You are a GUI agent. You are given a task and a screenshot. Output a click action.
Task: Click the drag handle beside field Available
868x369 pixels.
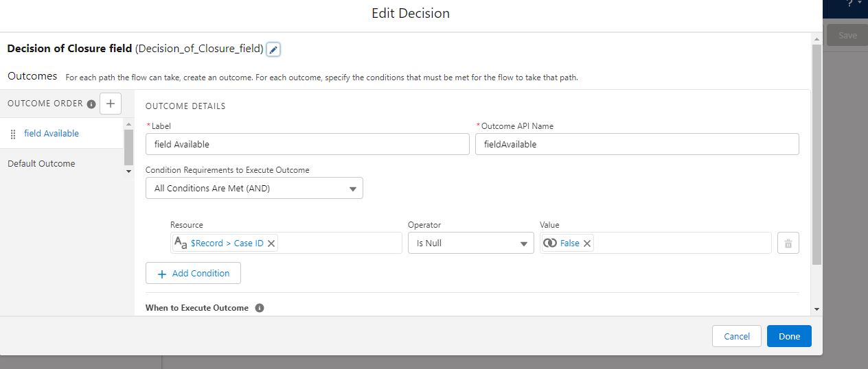pyautogui.click(x=13, y=134)
